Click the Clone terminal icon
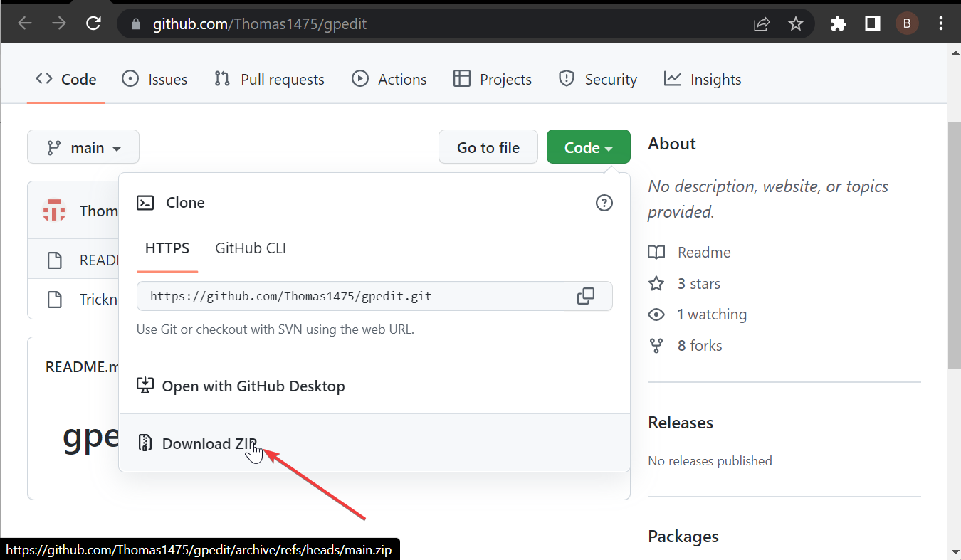This screenshot has height=560, width=961. coord(145,203)
